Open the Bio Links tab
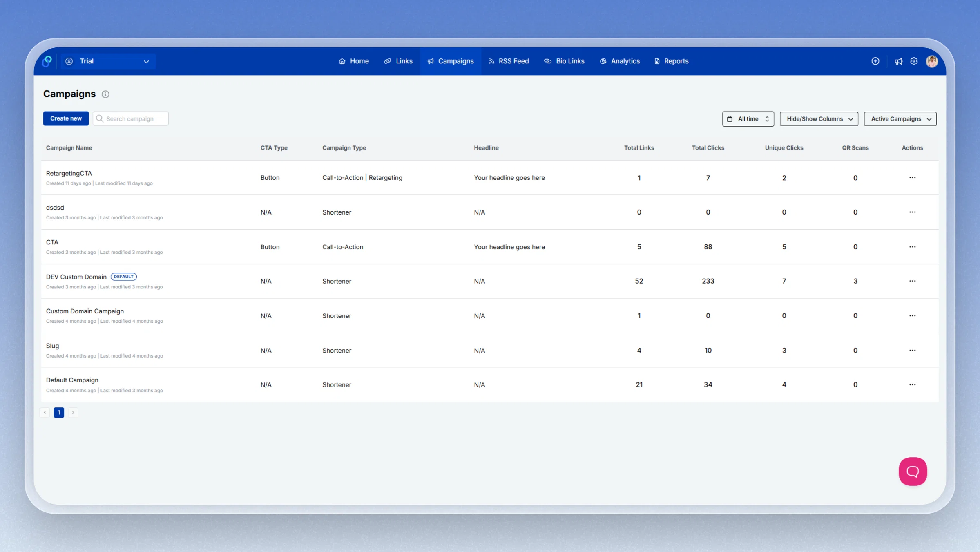The image size is (980, 552). tap(564, 61)
